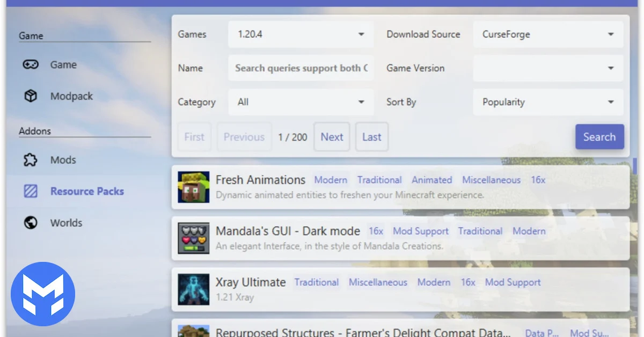The image size is (644, 337).
Task: Expand the Games 1.20.4 dropdown
Action: (301, 34)
